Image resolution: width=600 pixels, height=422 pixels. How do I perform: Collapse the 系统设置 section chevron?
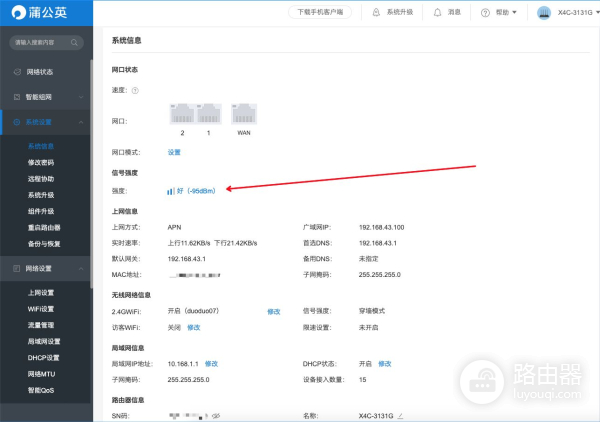coord(81,122)
